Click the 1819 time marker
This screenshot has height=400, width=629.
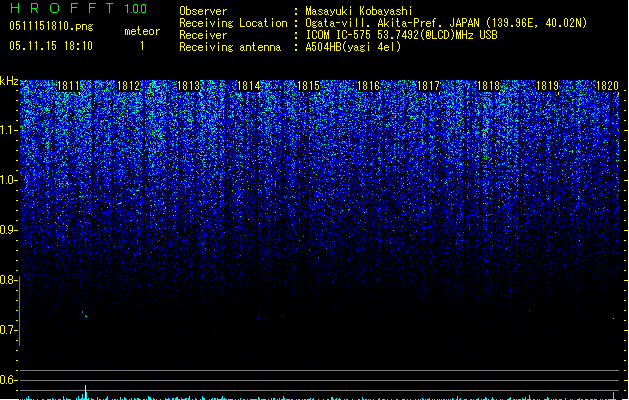tap(548, 86)
